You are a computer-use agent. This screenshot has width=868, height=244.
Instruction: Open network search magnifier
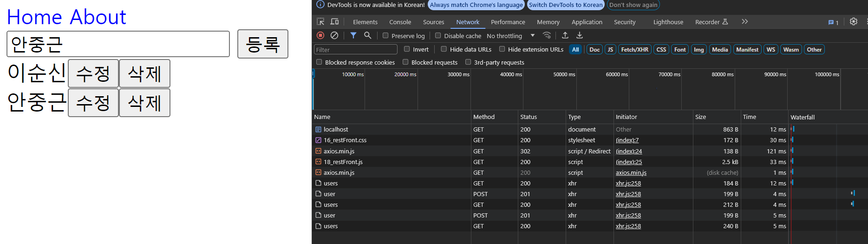pos(367,35)
